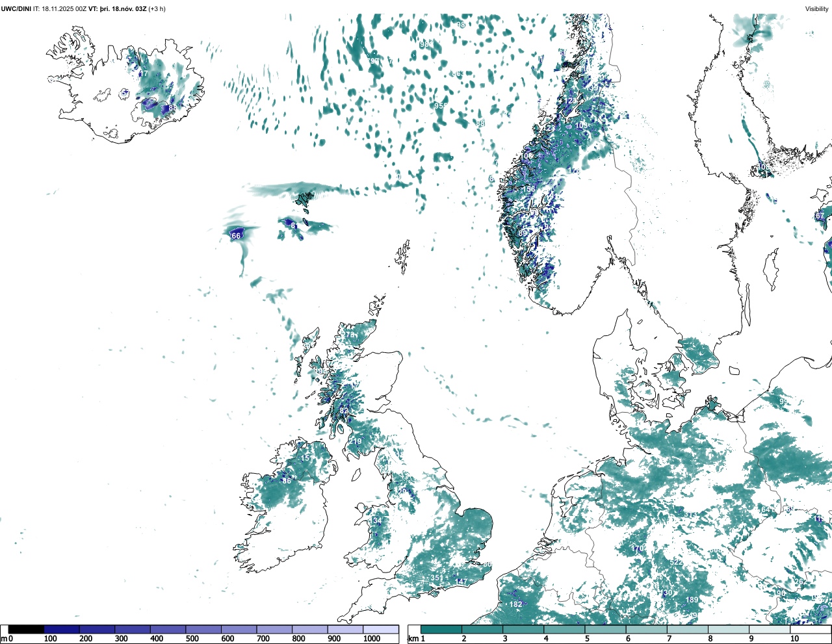
Task: Click the dark navy 100–200 m legend swatch
Action: 62,630
